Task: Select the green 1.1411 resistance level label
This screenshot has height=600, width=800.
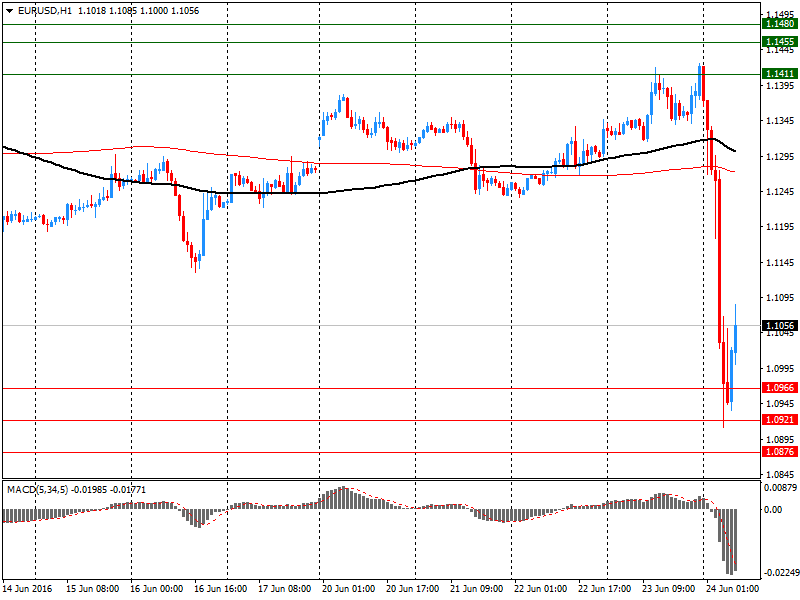Action: [780, 73]
